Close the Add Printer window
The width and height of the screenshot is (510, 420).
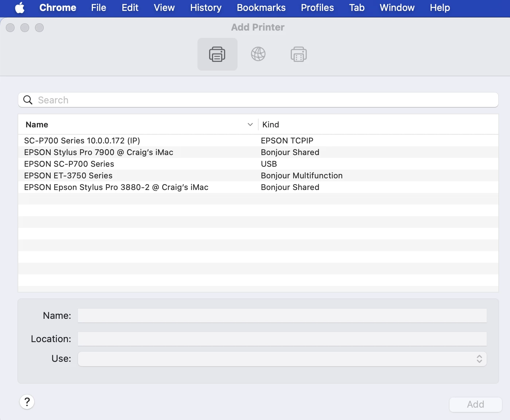[10, 28]
